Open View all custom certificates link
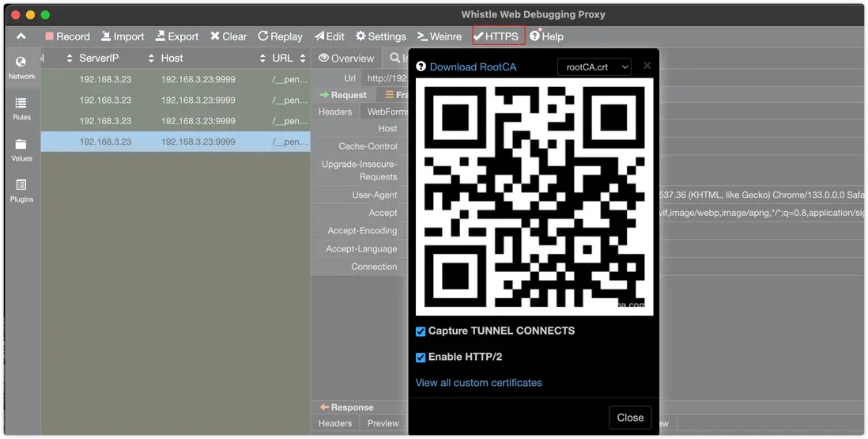The image size is (868, 439). (x=479, y=383)
